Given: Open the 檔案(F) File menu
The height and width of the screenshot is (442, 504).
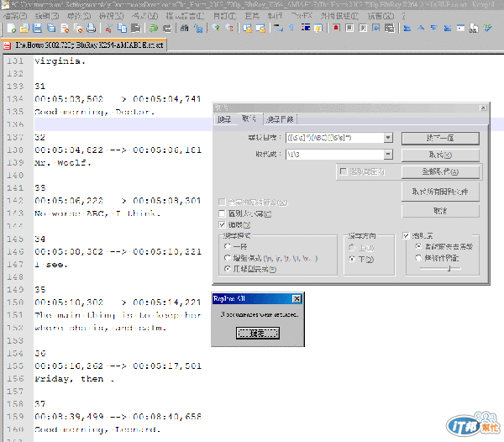Looking at the screenshot, I should point(15,16).
